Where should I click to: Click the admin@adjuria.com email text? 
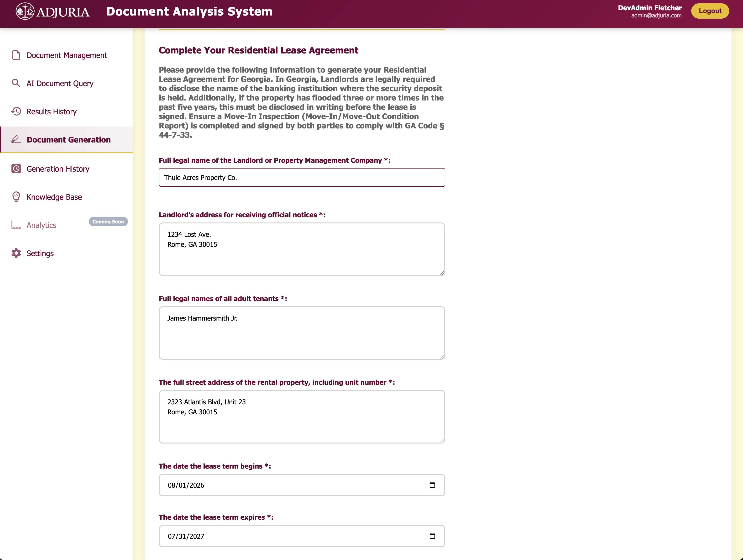click(x=656, y=16)
